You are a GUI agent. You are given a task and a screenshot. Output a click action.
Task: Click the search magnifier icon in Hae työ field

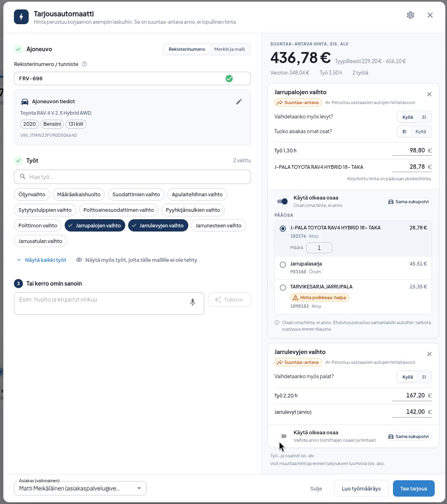coord(23,177)
